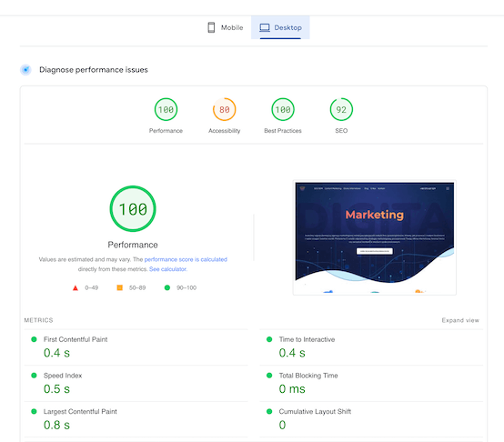Click the desktop laptop icon
Screen dimensions: 504x442
click(265, 27)
